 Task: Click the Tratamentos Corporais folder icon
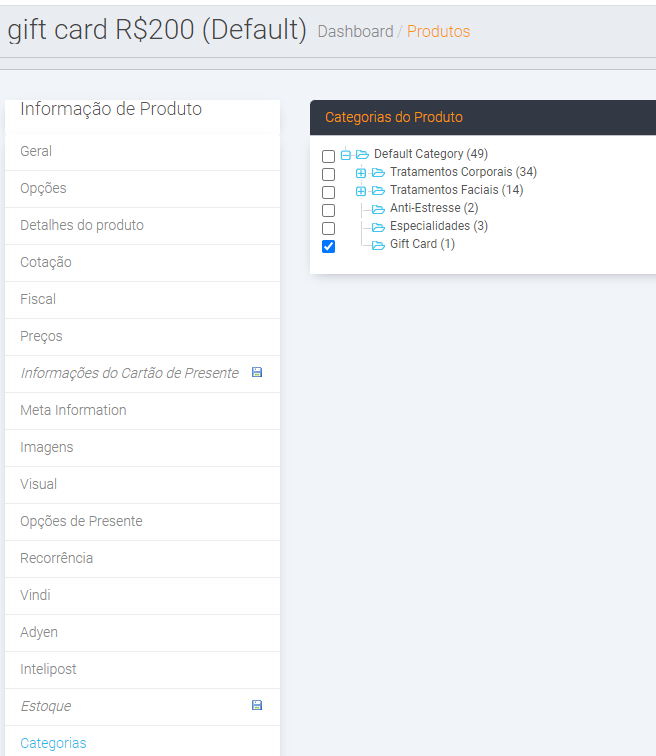(378, 173)
